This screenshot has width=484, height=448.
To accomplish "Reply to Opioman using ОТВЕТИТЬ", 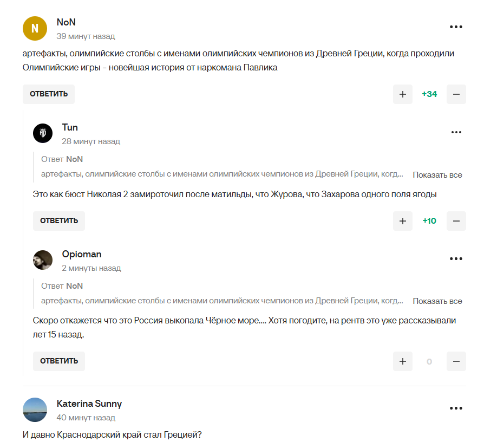I will (x=58, y=361).
